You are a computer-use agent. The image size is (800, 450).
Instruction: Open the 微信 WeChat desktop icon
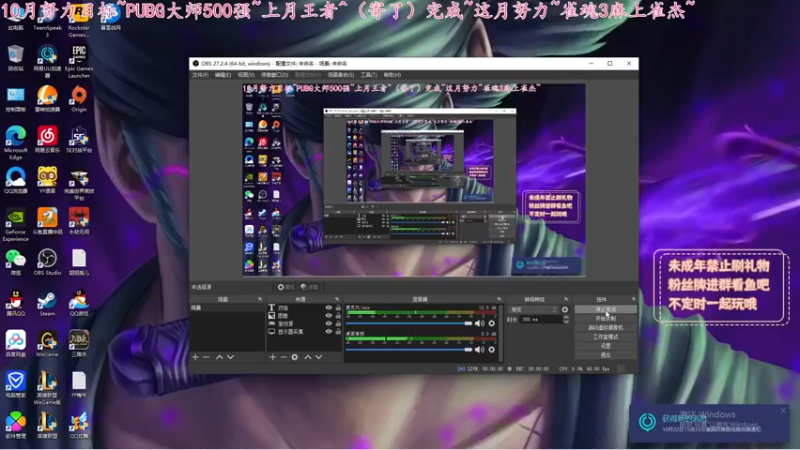pos(16,262)
